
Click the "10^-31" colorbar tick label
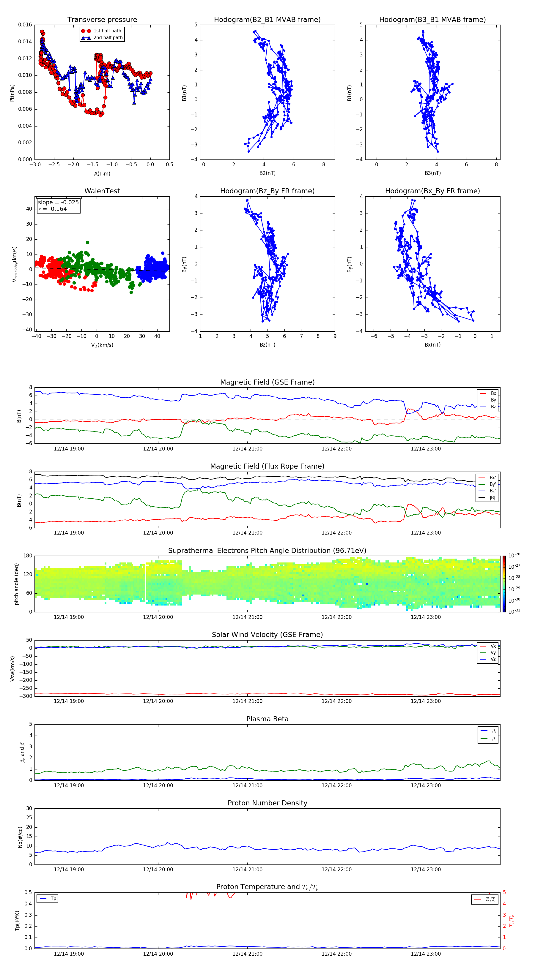point(514,611)
